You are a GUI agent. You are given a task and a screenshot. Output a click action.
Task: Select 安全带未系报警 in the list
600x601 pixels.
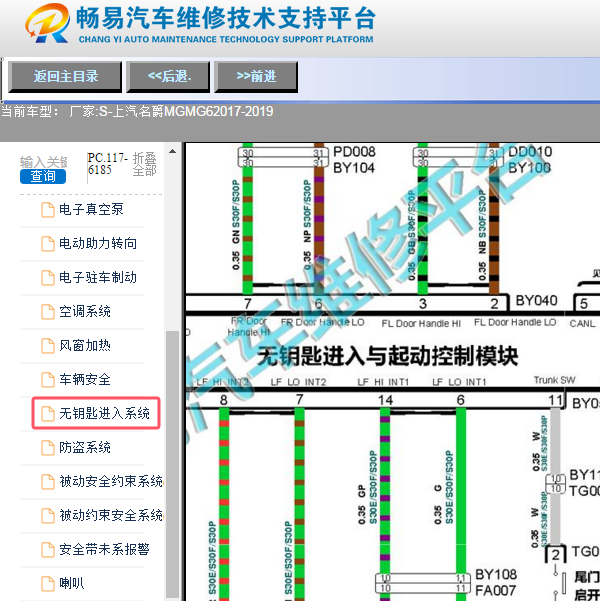104,549
